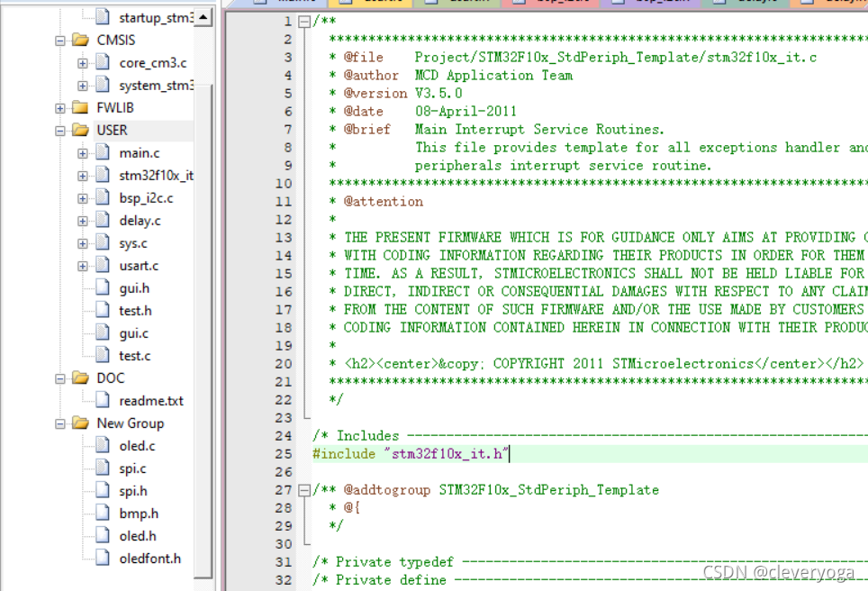Screen dimensions: 868x591
Task: Click the bmp.h file icon
Action: [103, 513]
